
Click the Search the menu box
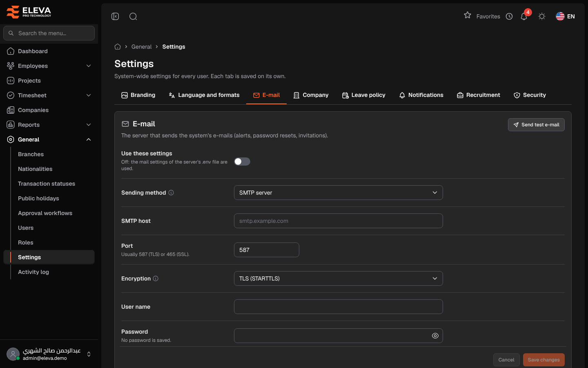coord(49,33)
